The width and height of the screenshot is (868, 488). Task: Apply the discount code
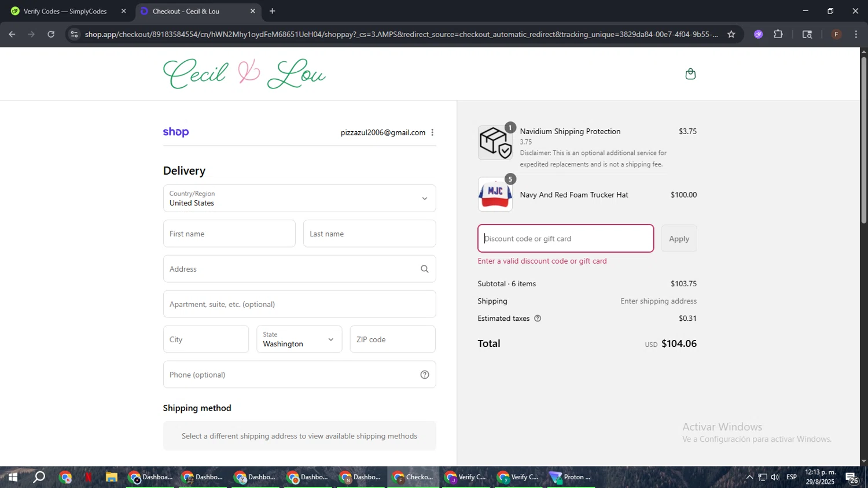pyautogui.click(x=679, y=239)
